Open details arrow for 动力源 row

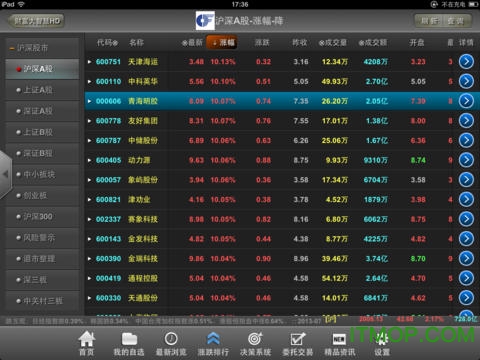tap(466, 160)
